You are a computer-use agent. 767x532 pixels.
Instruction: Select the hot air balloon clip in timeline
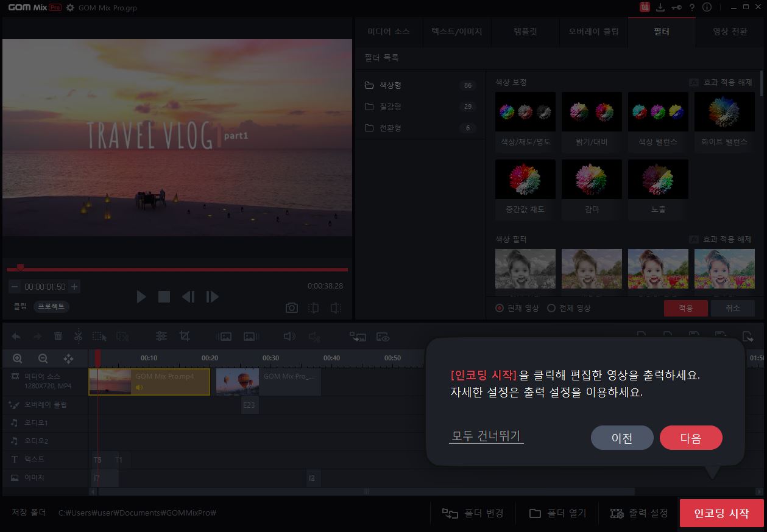point(269,382)
